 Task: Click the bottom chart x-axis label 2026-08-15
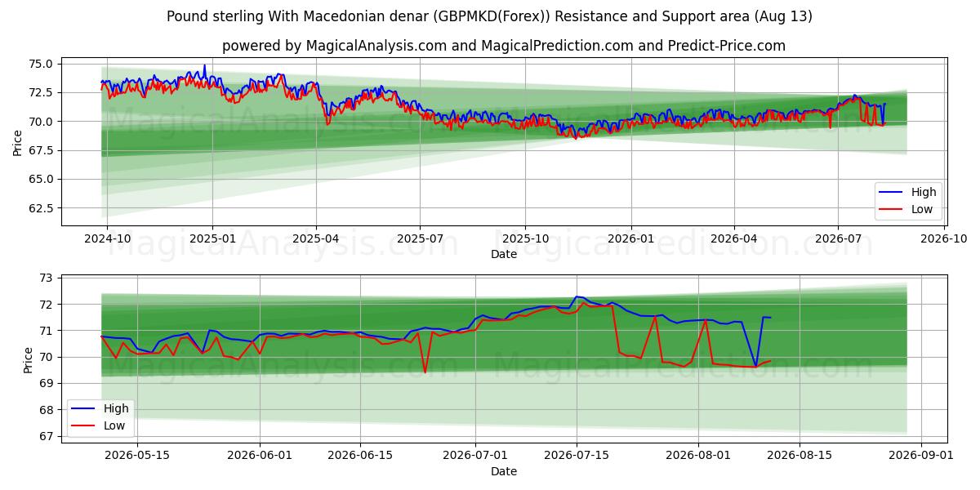[x=800, y=457]
